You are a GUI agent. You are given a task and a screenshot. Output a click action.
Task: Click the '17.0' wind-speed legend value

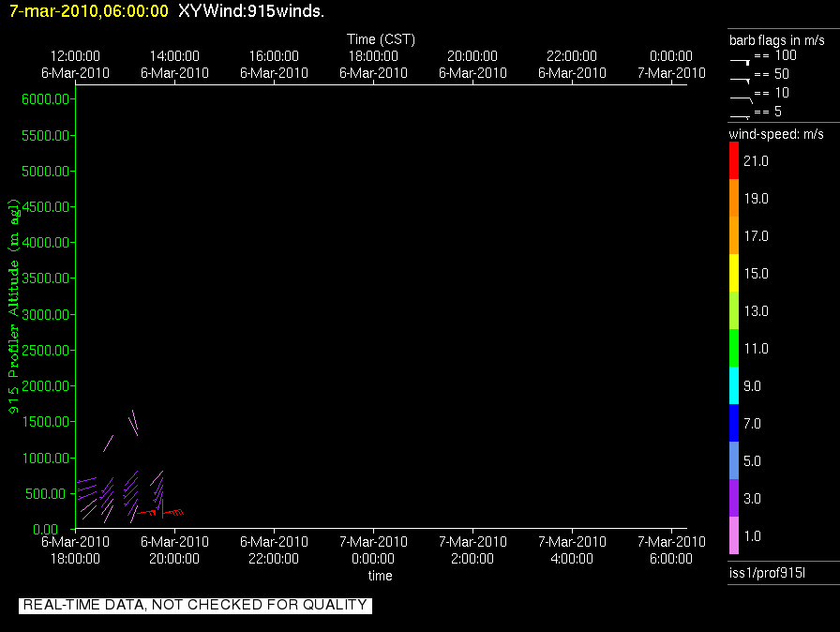click(756, 236)
